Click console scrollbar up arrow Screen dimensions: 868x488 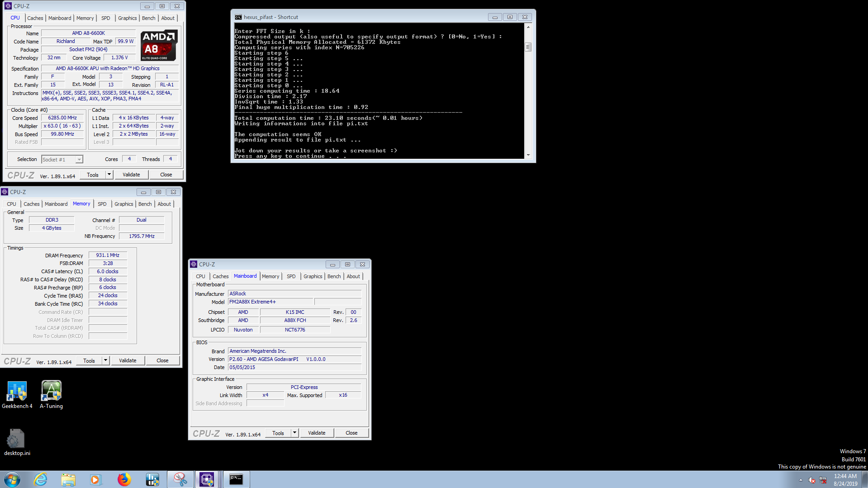click(528, 27)
